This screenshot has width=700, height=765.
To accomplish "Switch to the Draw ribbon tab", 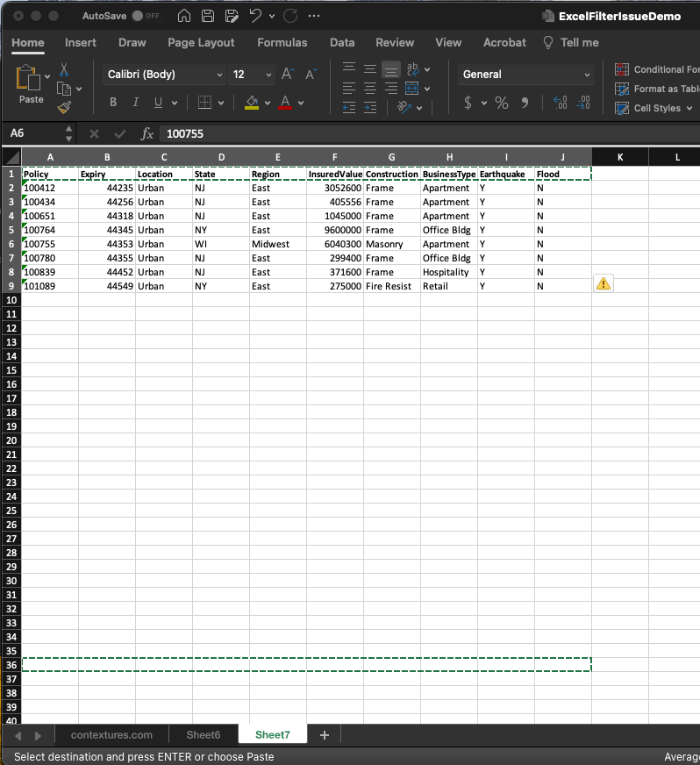I will [x=132, y=42].
